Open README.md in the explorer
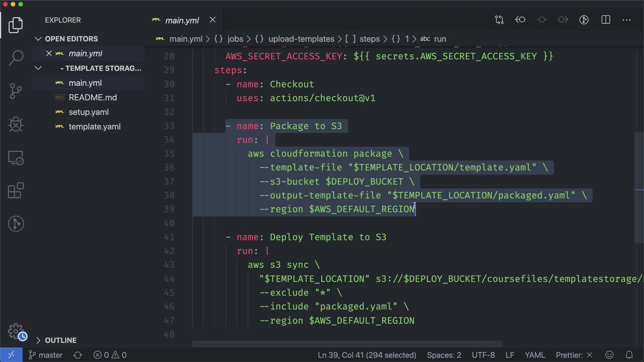This screenshot has width=644, height=362. (93, 98)
